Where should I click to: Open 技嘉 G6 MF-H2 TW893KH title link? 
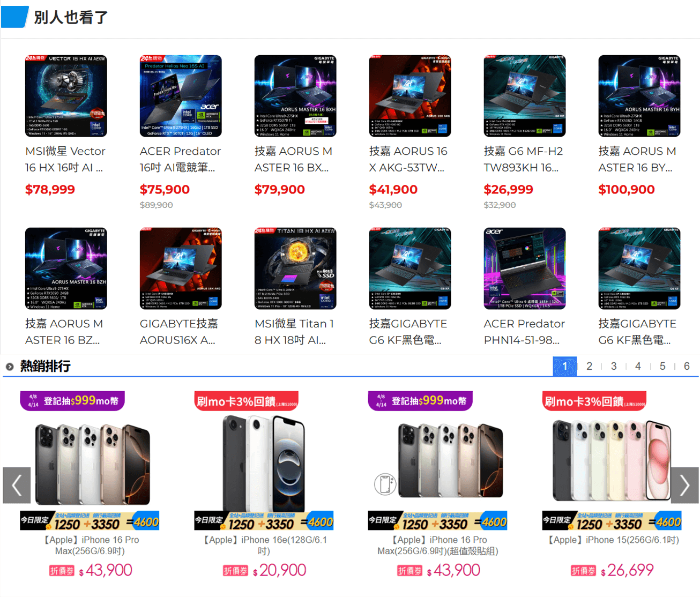(523, 159)
